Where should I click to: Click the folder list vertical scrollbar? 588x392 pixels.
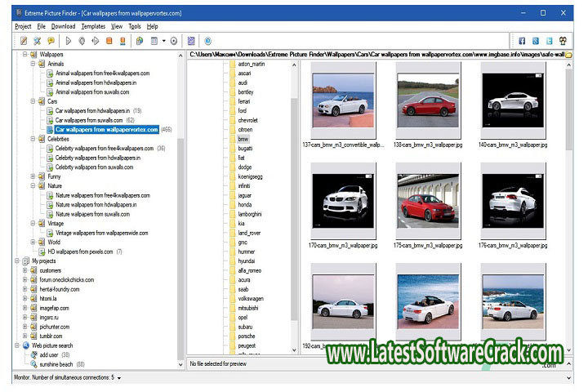point(294,208)
